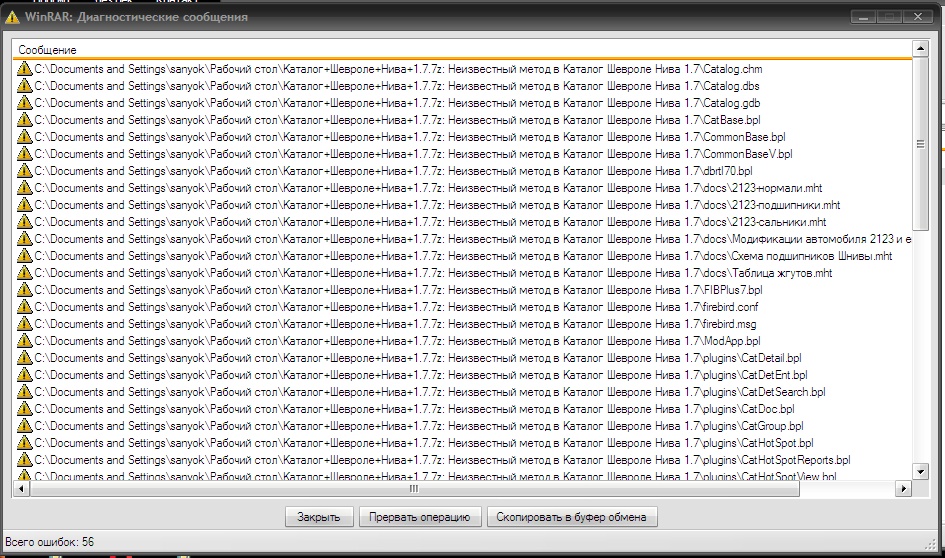The width and height of the screenshot is (945, 558).
Task: Click the warning icon beside 2123-нормали.mht row
Action: tap(24, 187)
